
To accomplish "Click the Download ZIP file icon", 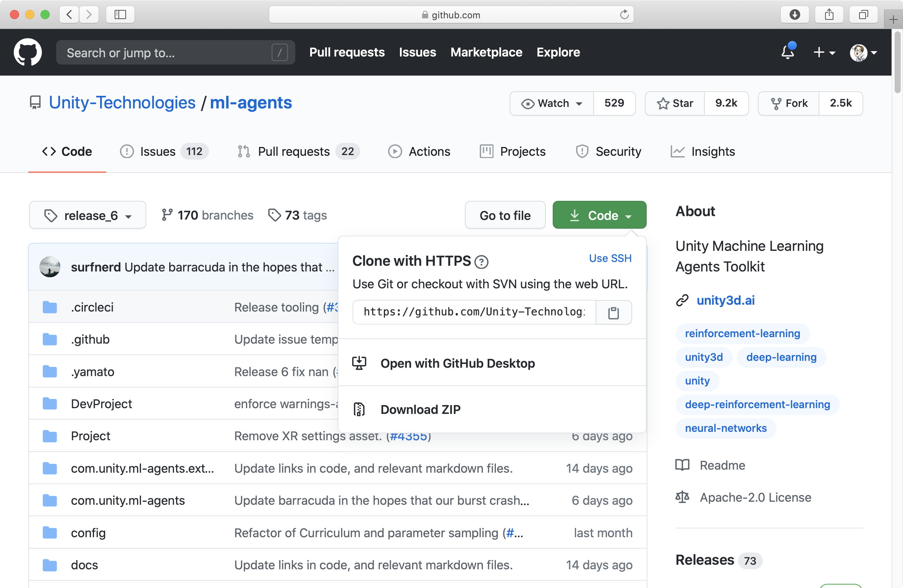I will tap(359, 409).
